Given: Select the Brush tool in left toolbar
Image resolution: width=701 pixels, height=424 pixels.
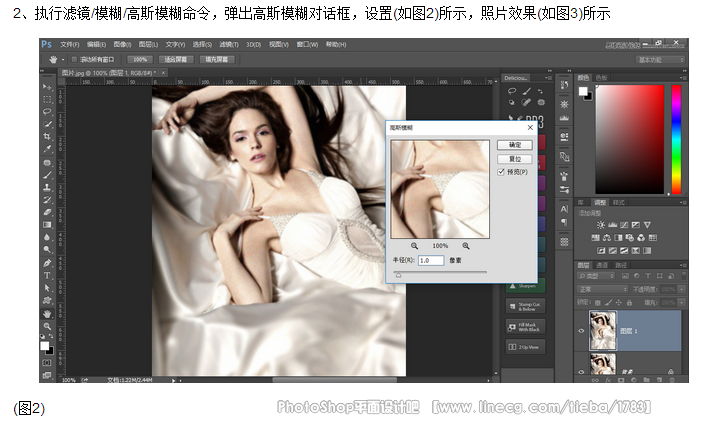Looking at the screenshot, I should pyautogui.click(x=47, y=175).
